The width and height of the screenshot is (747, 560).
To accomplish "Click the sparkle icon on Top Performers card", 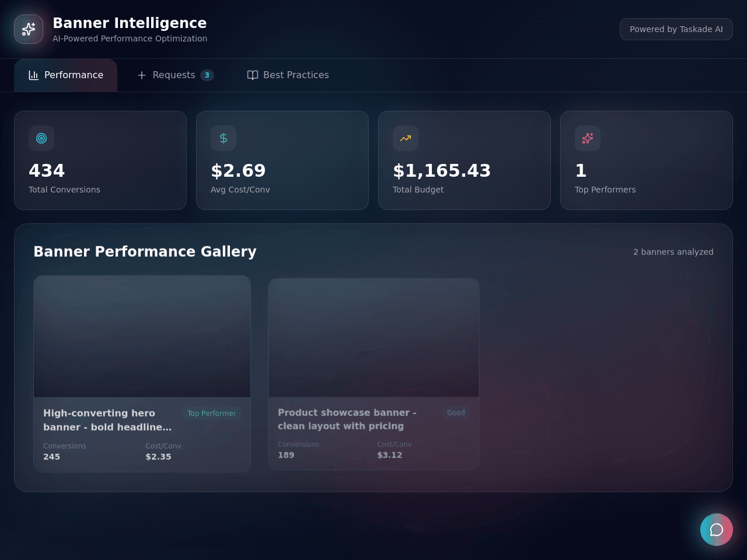I will pos(588,138).
